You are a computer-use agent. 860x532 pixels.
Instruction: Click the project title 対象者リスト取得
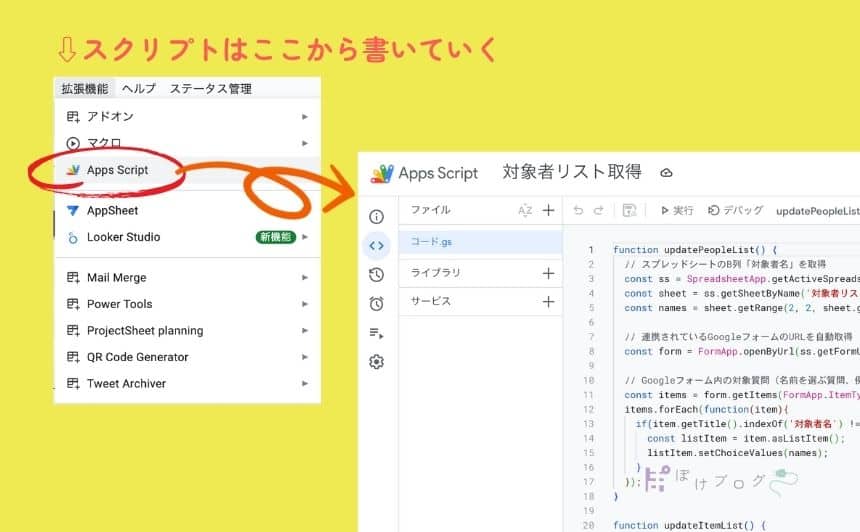[572, 172]
